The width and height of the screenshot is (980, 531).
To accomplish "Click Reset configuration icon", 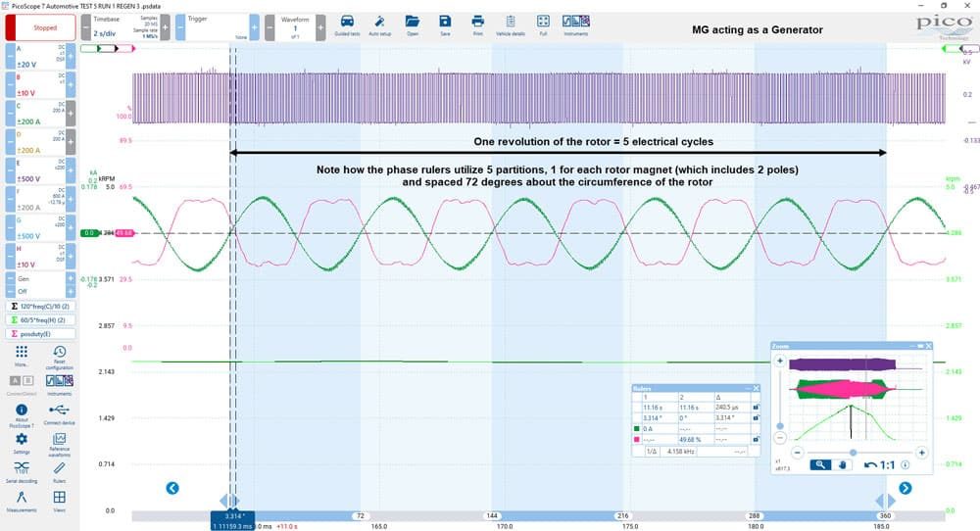I will pos(60,356).
